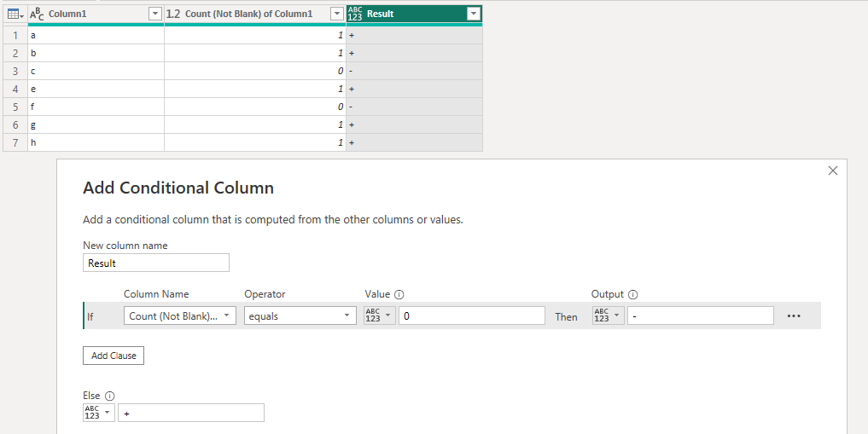Viewport: 868px width, 434px height.
Task: Select row number 5
Action: click(x=15, y=107)
